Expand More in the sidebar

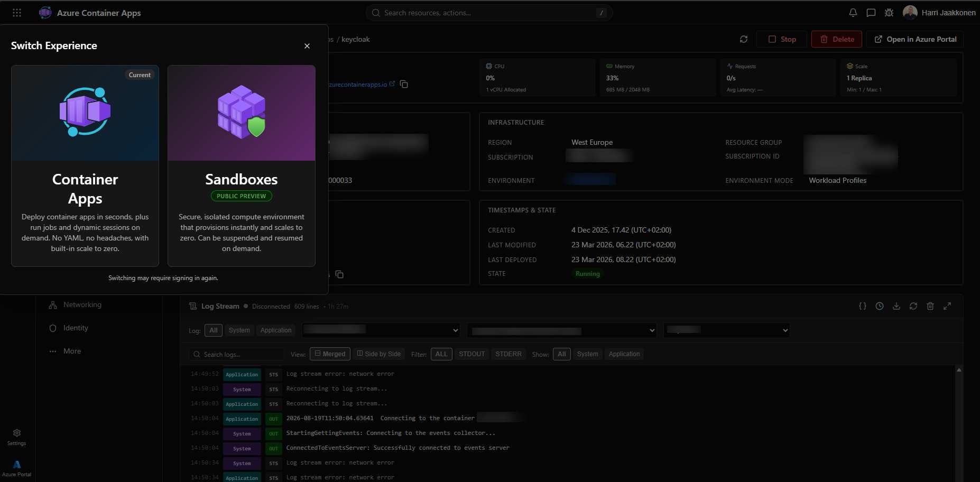point(72,351)
